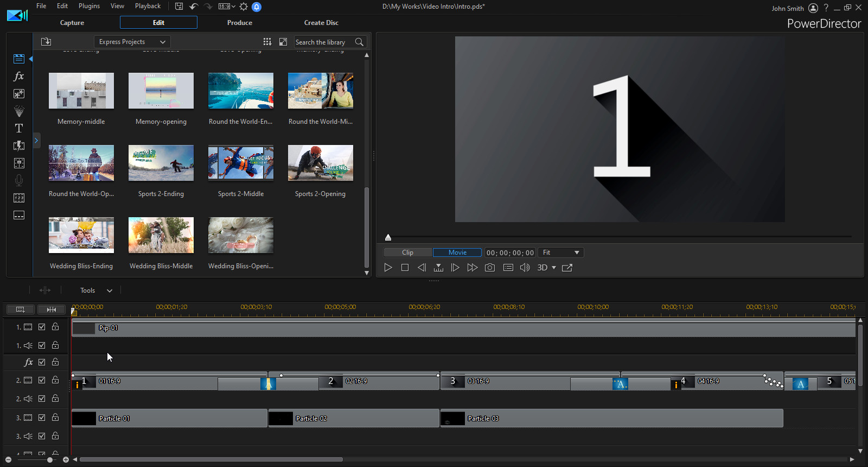Step to previous frame
Image resolution: width=868 pixels, height=467 pixels.
click(x=422, y=268)
